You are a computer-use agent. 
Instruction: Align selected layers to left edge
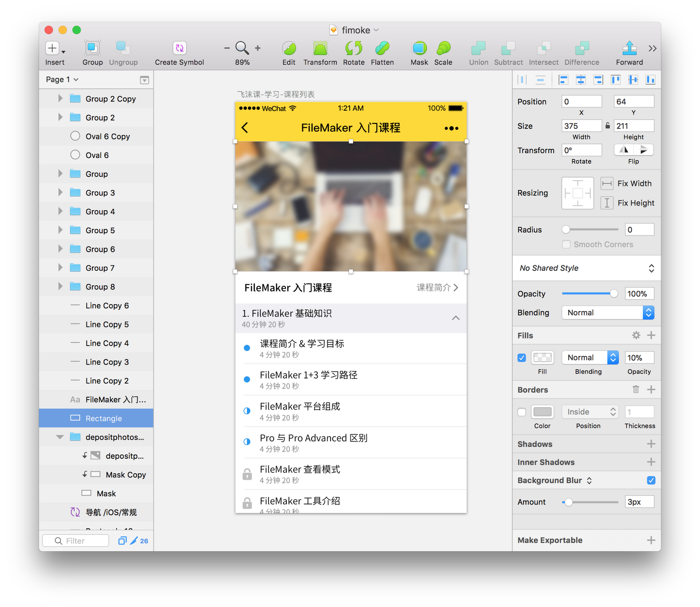coord(563,80)
